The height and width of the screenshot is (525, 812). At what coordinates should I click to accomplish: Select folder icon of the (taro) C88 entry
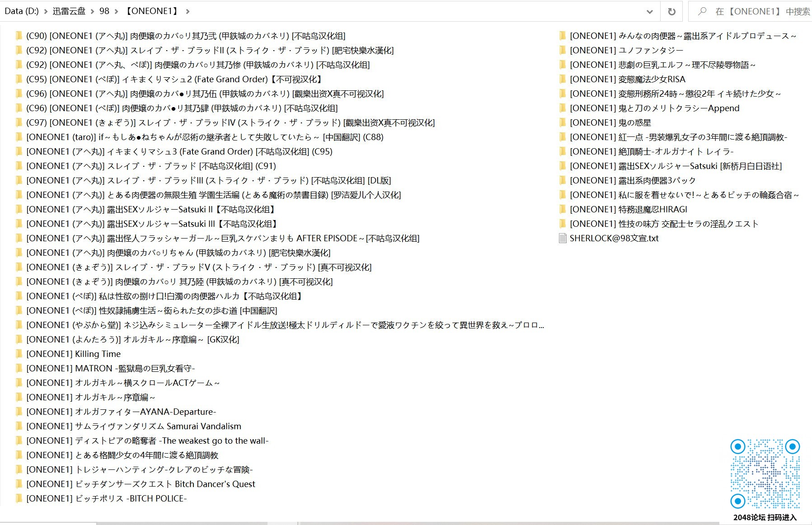[19, 137]
